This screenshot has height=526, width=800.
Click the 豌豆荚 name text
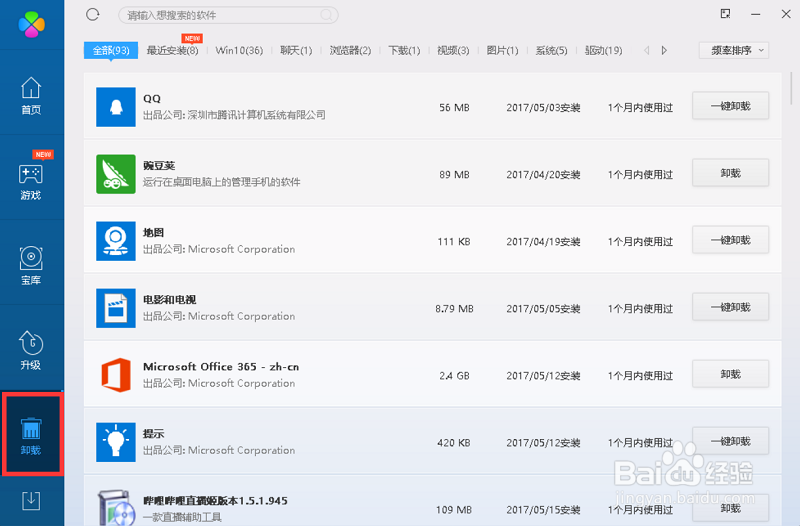click(x=159, y=165)
